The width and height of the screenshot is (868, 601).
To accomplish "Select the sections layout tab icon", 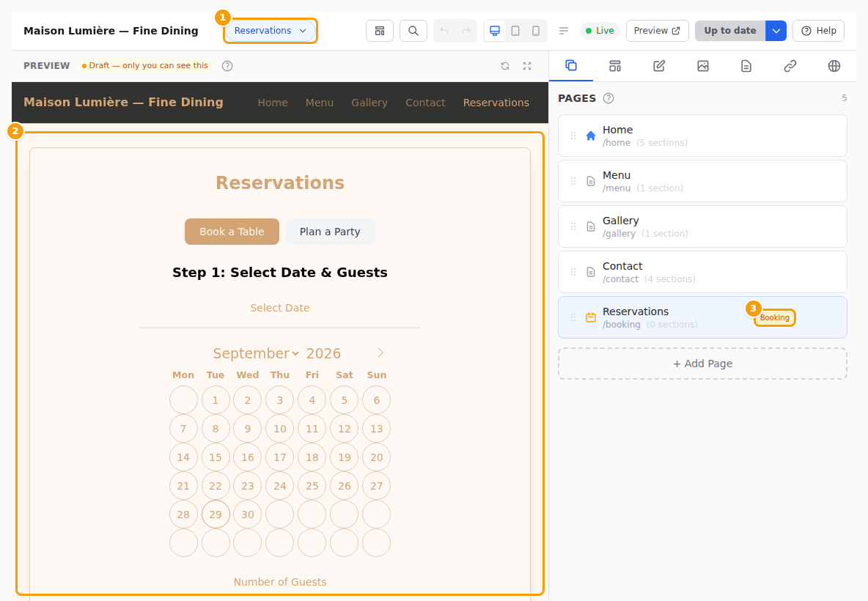I will 615,67.
